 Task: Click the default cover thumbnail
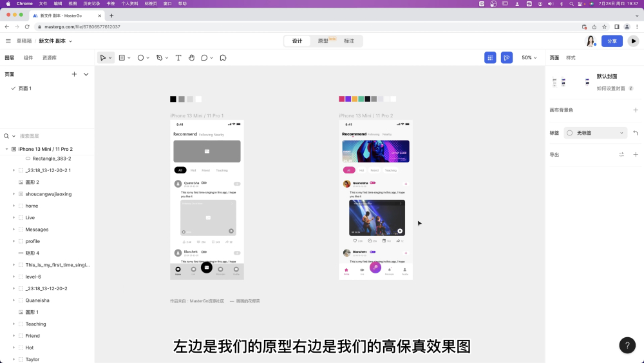coord(571,82)
